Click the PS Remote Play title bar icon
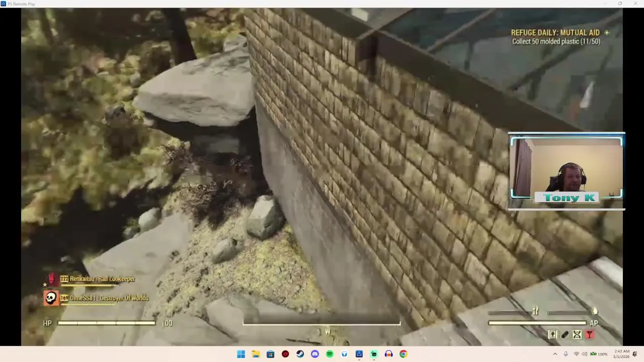 pos(3,4)
